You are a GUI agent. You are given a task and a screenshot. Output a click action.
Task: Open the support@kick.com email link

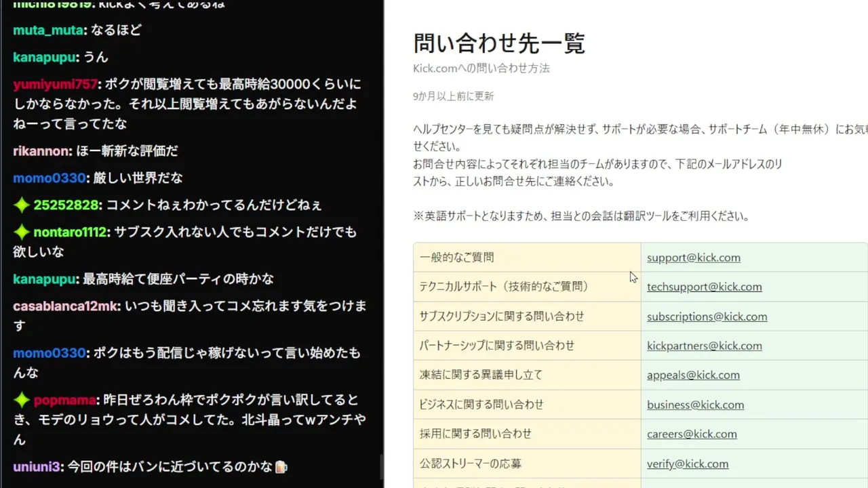[694, 258]
